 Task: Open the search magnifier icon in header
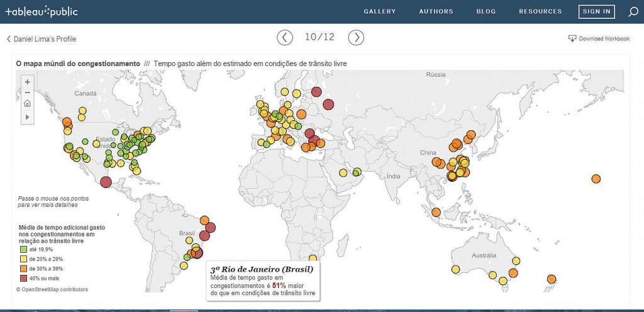[x=633, y=11]
